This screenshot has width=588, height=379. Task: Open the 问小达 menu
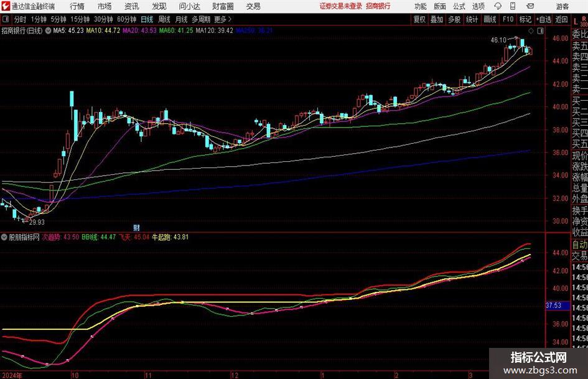click(x=189, y=6)
